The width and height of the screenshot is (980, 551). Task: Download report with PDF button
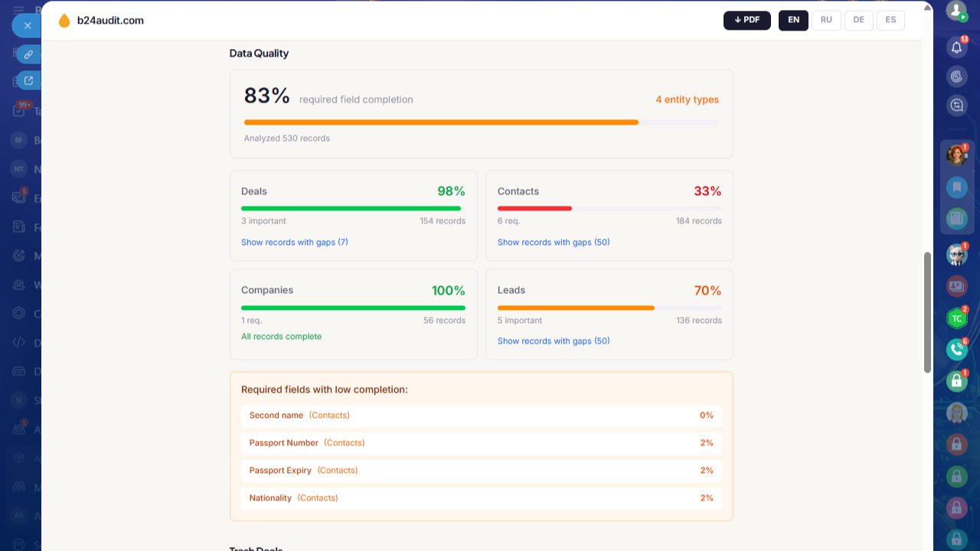tap(746, 20)
